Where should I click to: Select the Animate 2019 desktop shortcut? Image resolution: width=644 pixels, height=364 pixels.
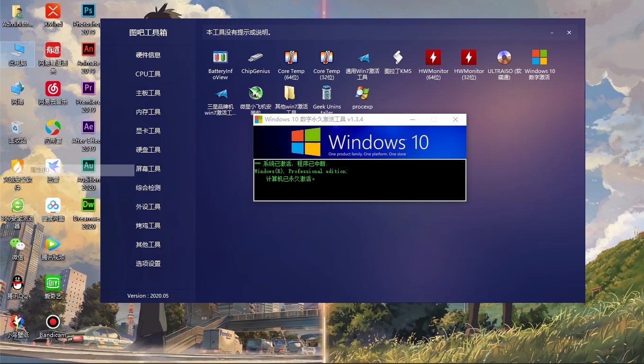[88, 58]
